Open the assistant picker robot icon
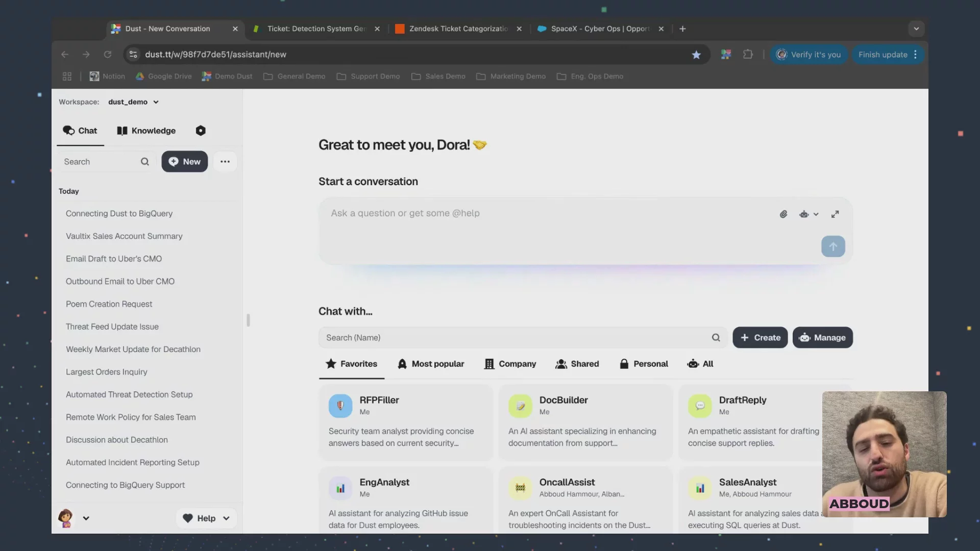The height and width of the screenshot is (551, 980). (808, 214)
